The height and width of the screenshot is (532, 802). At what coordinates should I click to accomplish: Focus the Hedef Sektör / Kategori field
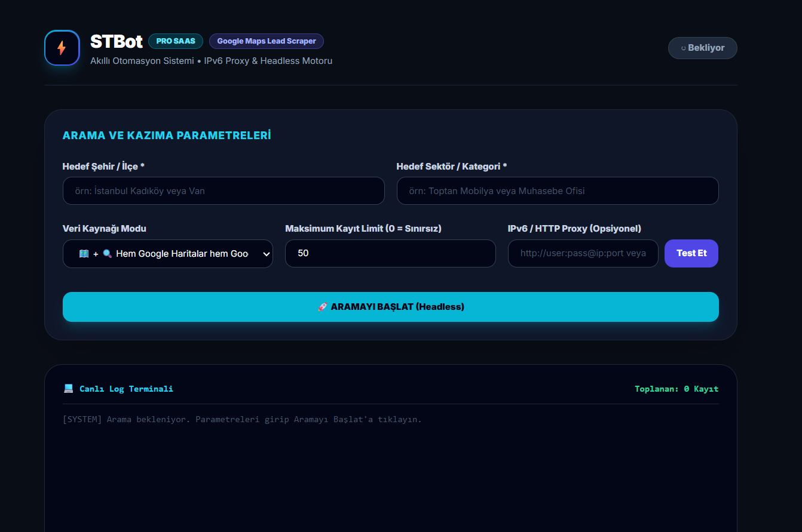(558, 191)
